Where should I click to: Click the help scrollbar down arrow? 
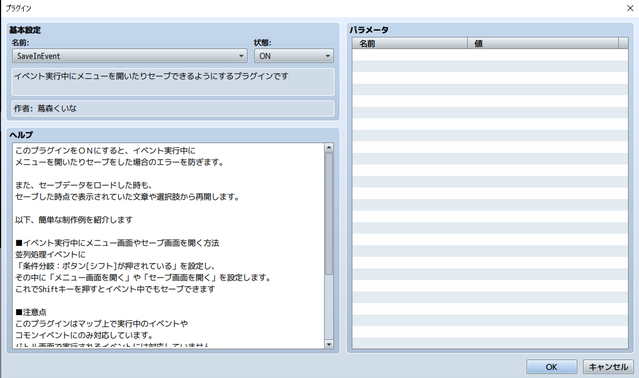point(329,344)
